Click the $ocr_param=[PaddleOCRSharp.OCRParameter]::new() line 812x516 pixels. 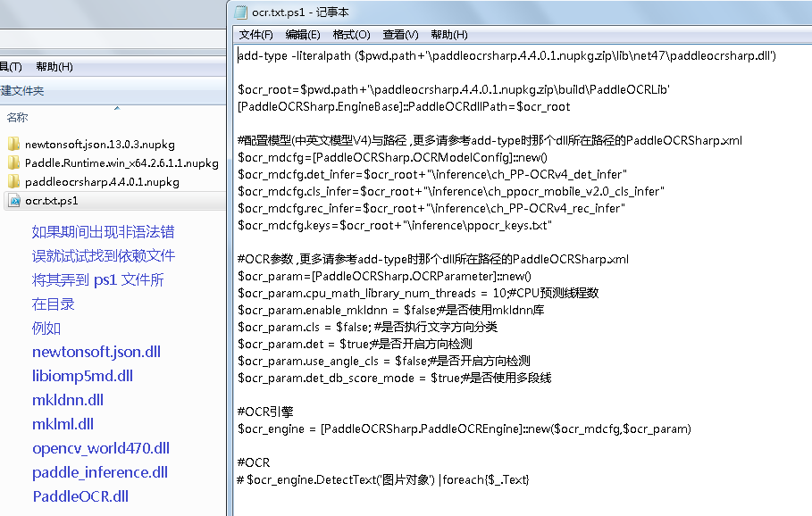[x=384, y=277]
